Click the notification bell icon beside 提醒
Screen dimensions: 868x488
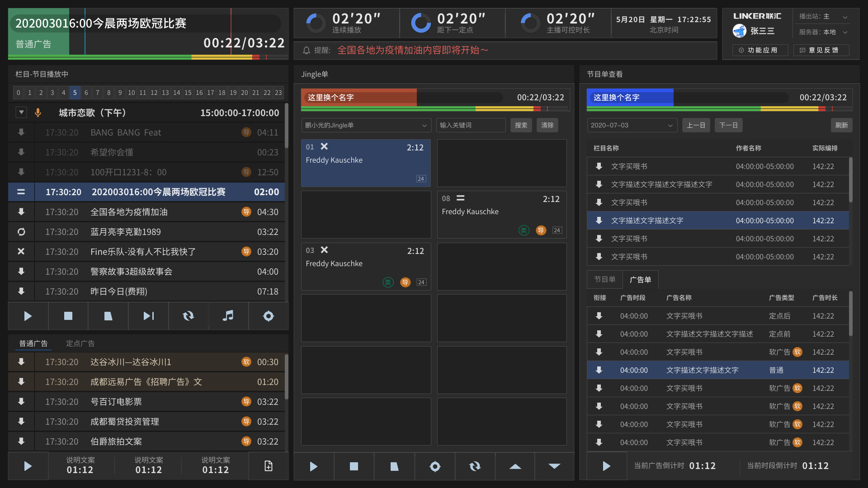pos(306,50)
